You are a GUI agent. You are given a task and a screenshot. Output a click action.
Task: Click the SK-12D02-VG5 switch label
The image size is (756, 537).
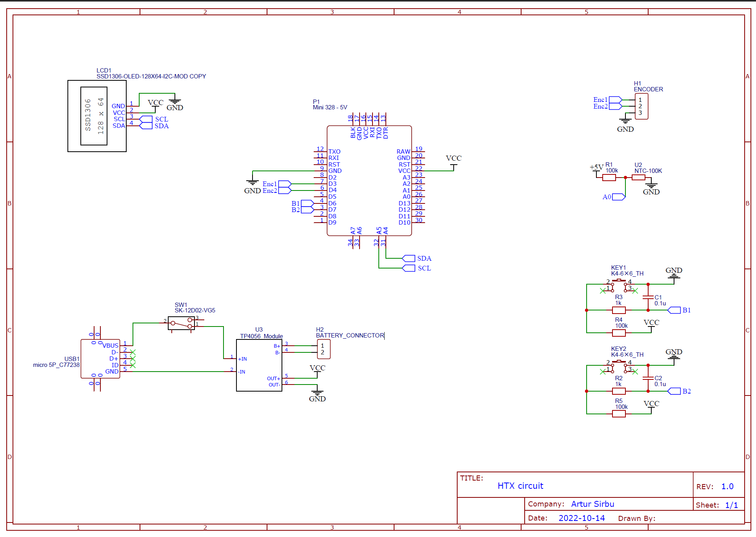(195, 310)
